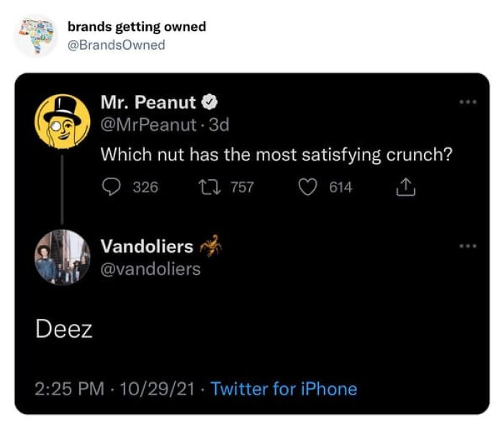Click the Mr. Peanut display name
504x429 pixels.
148,104
